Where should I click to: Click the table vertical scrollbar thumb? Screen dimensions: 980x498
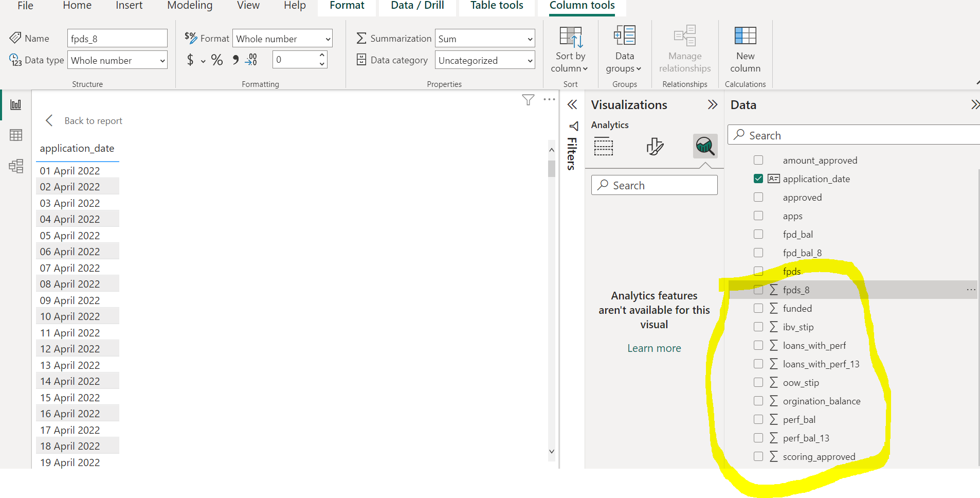[551, 168]
